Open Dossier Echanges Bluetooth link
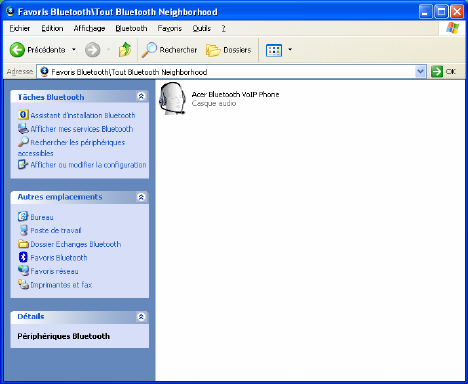 [x=76, y=244]
